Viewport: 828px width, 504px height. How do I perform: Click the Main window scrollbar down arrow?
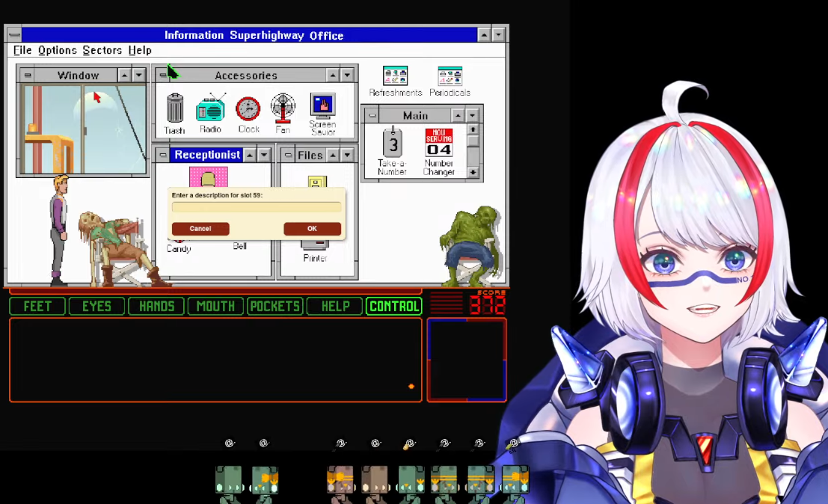(473, 172)
